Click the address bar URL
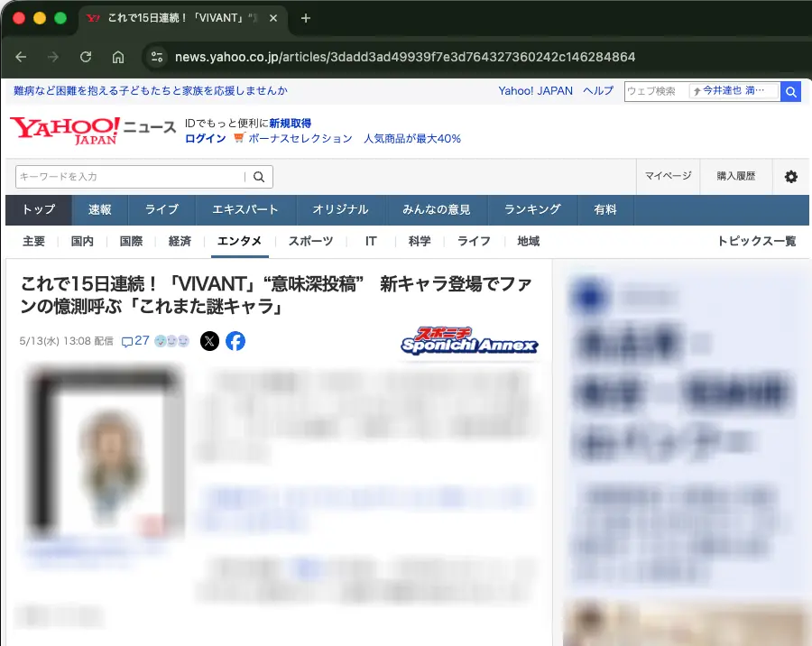Image resolution: width=812 pixels, height=646 pixels. pyautogui.click(x=405, y=57)
